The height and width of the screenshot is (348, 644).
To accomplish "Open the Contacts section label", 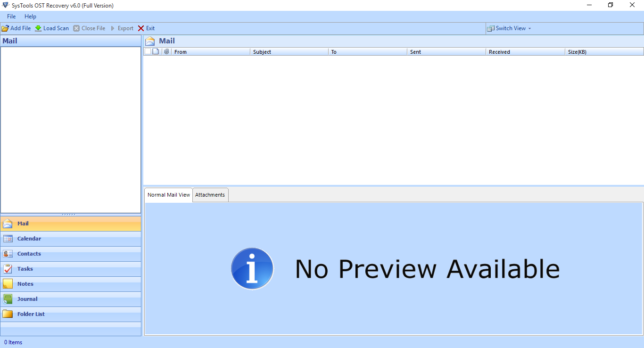I will 29,254.
